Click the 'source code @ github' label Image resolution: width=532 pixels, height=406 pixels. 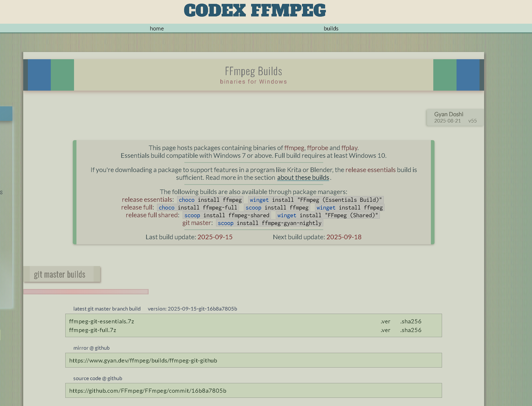[98, 378]
